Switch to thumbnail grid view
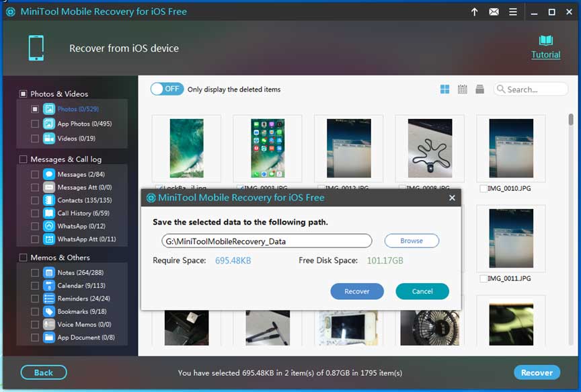The image size is (581, 392). pyautogui.click(x=444, y=89)
